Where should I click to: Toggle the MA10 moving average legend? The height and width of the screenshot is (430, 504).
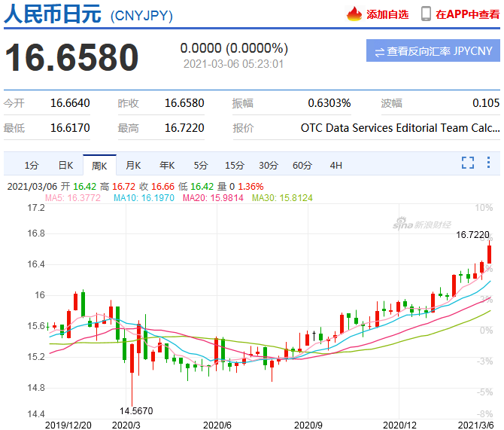click(x=135, y=198)
